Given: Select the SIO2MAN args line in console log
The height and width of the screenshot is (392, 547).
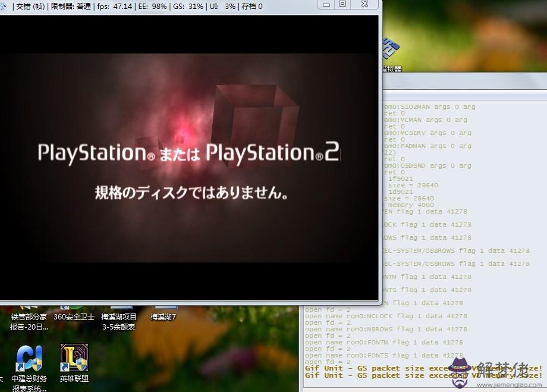Looking at the screenshot, I should tap(429, 107).
